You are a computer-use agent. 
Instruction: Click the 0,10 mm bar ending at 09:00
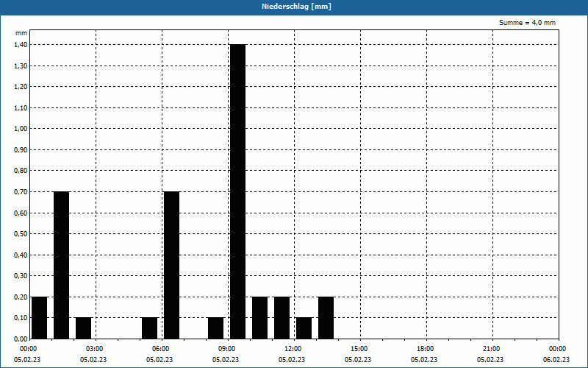[215, 328]
